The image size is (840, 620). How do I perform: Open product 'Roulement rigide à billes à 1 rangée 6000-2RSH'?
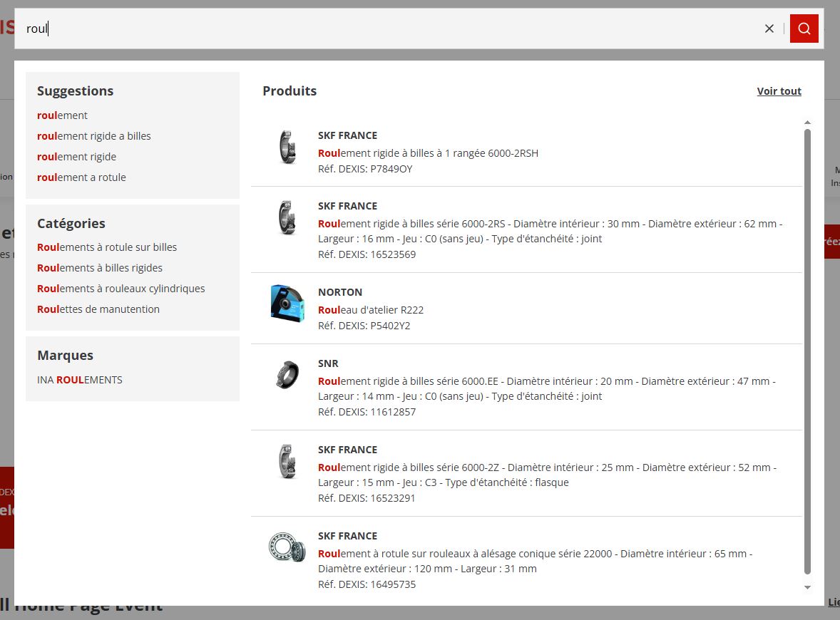(x=428, y=153)
